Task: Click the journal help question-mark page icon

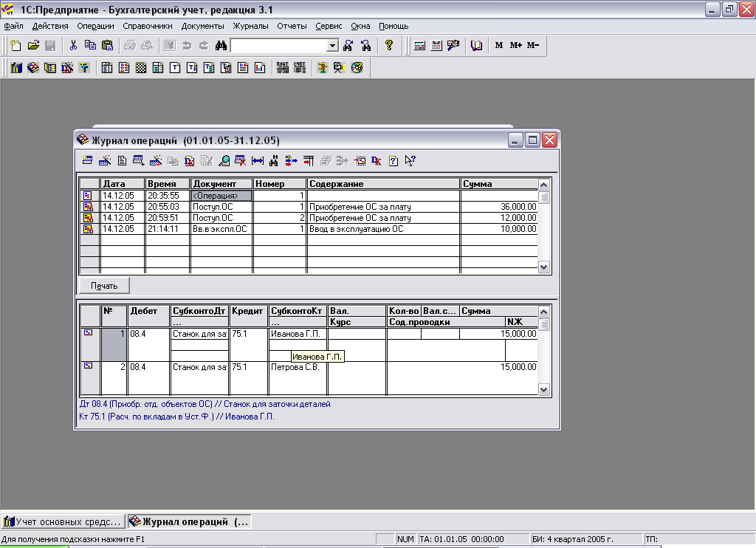Action: coord(394,161)
